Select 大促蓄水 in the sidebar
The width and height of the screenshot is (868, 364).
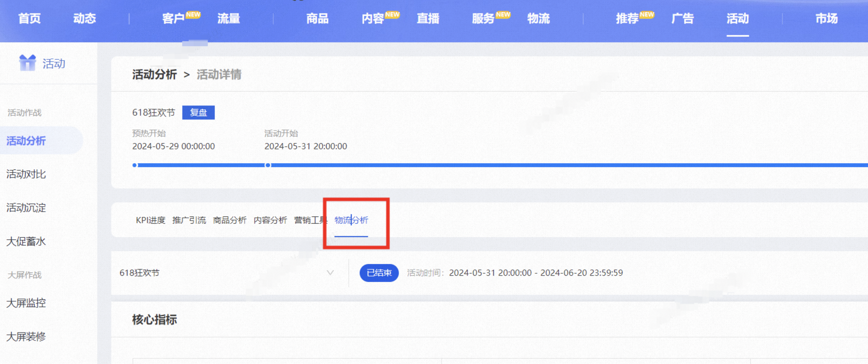click(26, 242)
